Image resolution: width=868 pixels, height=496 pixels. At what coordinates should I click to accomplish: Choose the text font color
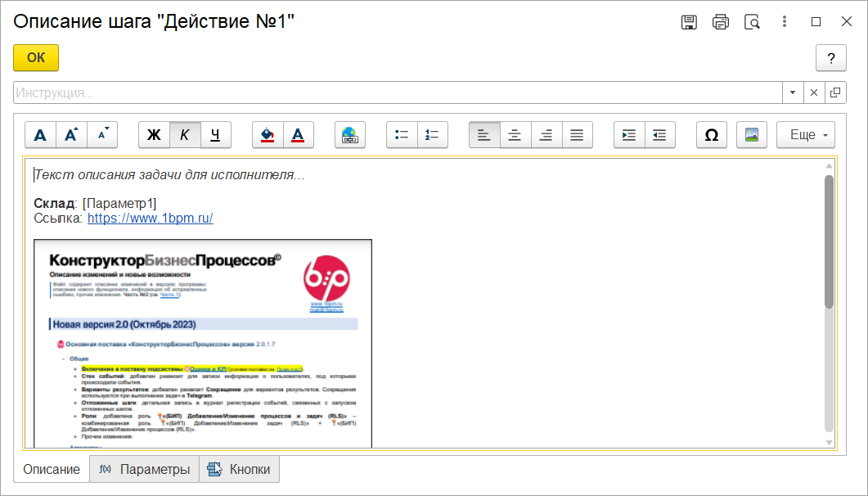pyautogui.click(x=299, y=135)
